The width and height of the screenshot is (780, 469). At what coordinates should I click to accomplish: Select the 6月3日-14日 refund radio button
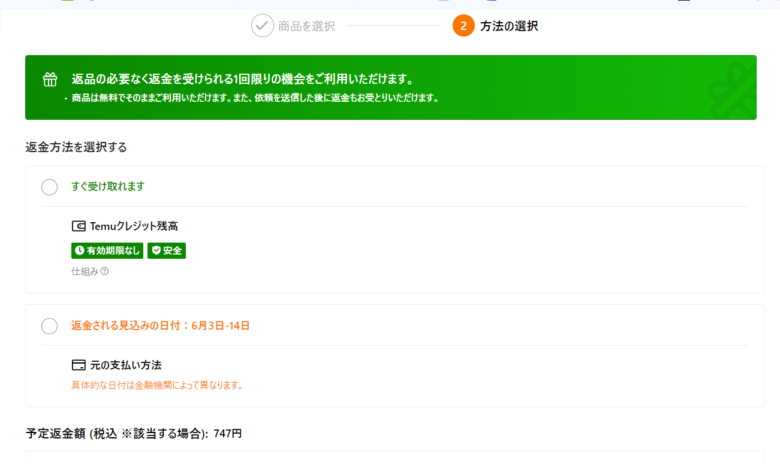[x=49, y=326]
